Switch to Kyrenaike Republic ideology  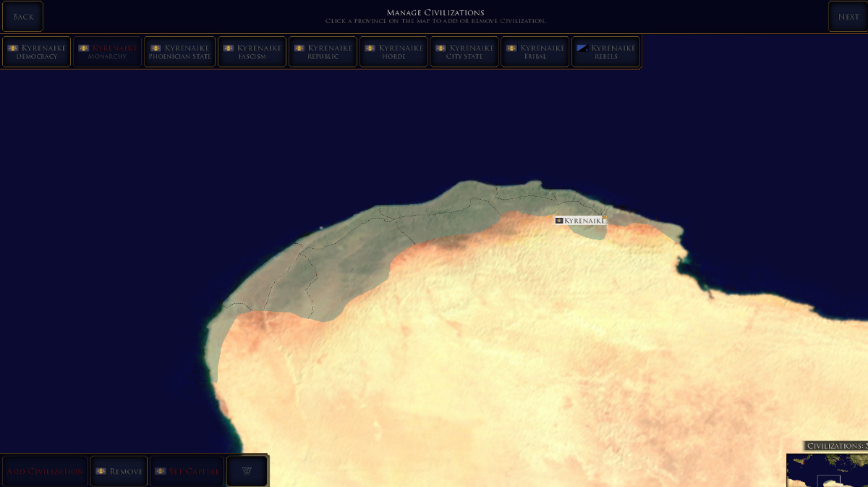[323, 52]
